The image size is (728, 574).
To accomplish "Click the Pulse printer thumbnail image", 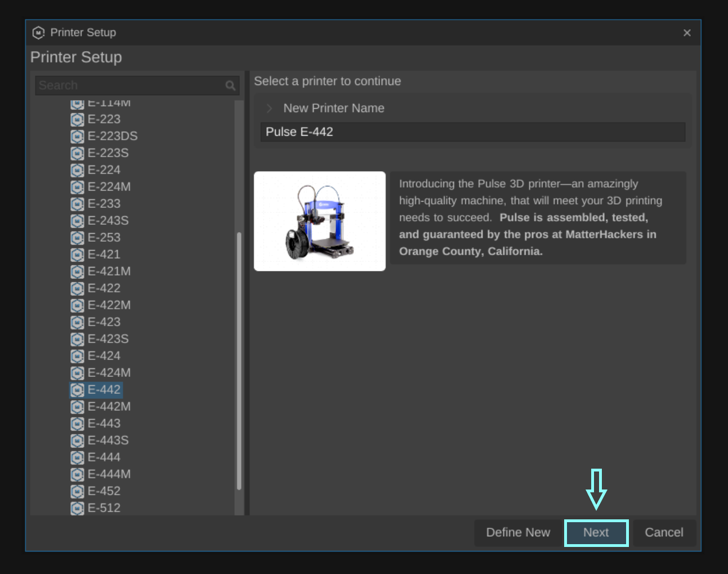I will (x=320, y=221).
